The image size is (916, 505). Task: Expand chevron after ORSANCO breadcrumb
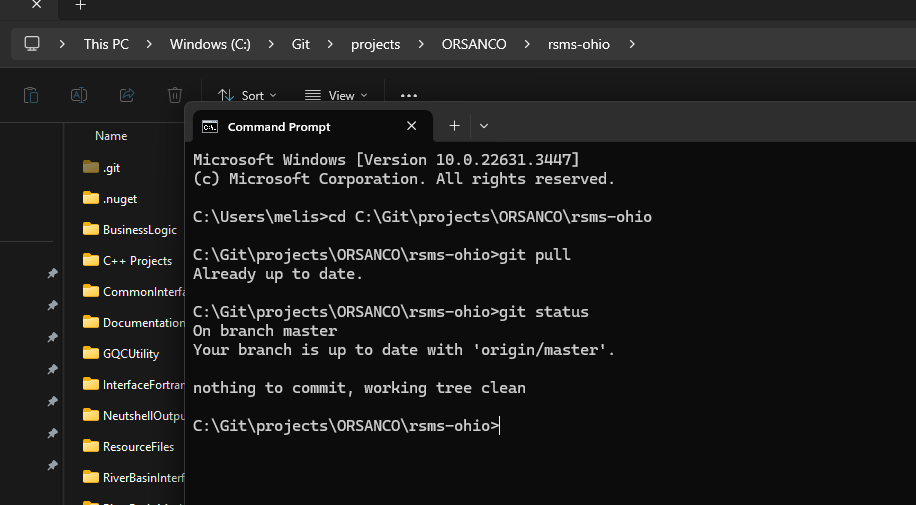(527, 44)
